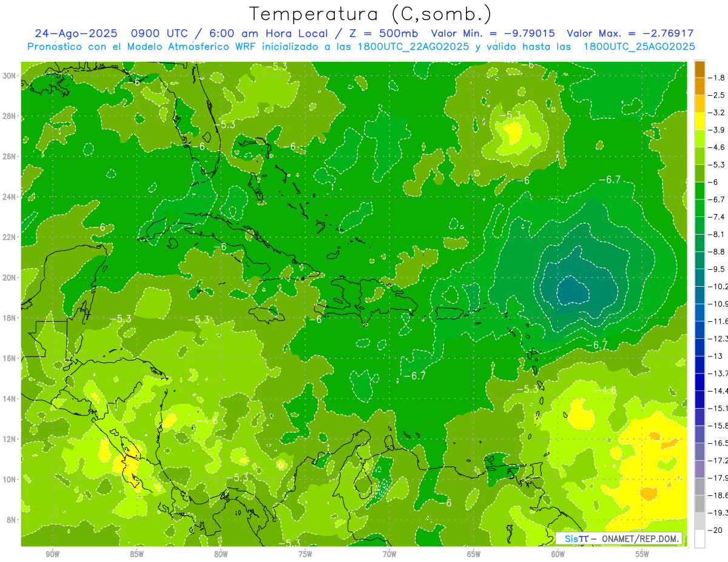Click the 75W longitude axis label

click(x=305, y=554)
